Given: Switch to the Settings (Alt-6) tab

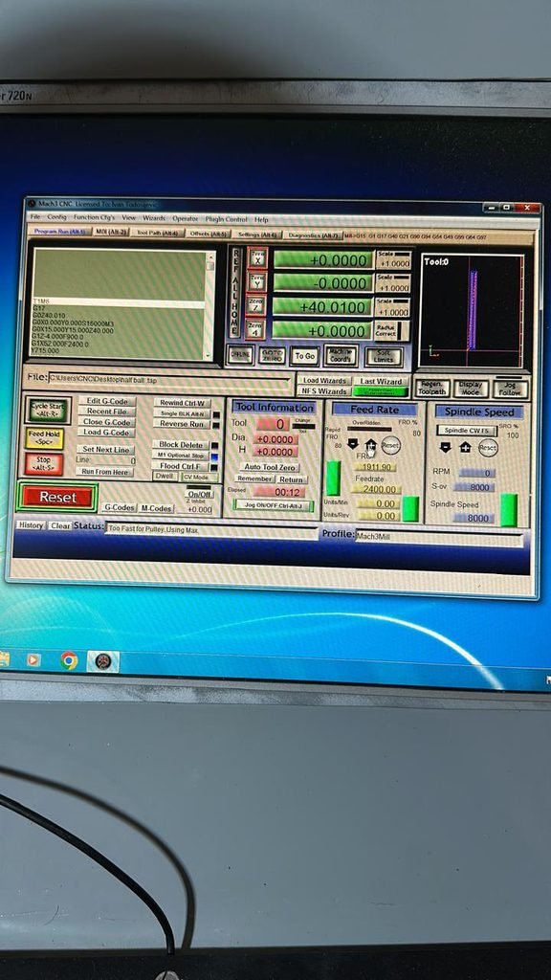Looking at the screenshot, I should (258, 234).
